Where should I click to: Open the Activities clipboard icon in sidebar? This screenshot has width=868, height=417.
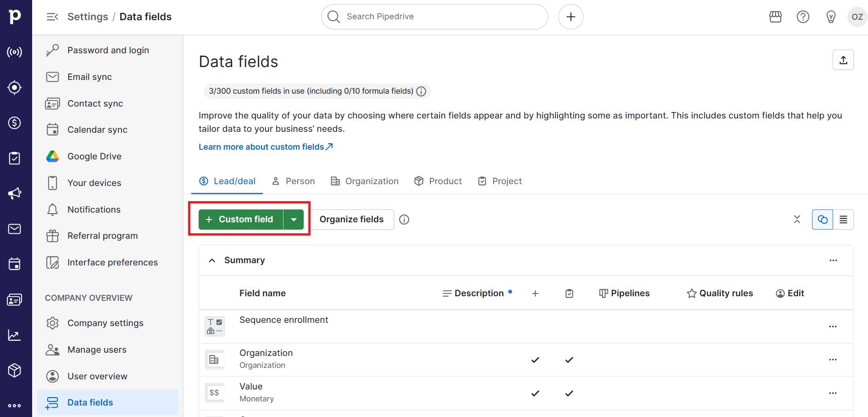coord(14,158)
